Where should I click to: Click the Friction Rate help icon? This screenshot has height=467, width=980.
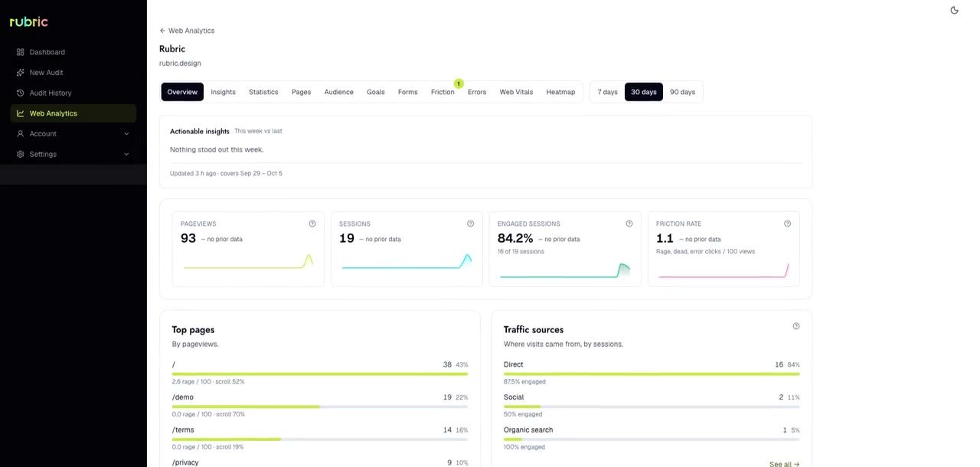[x=788, y=224]
